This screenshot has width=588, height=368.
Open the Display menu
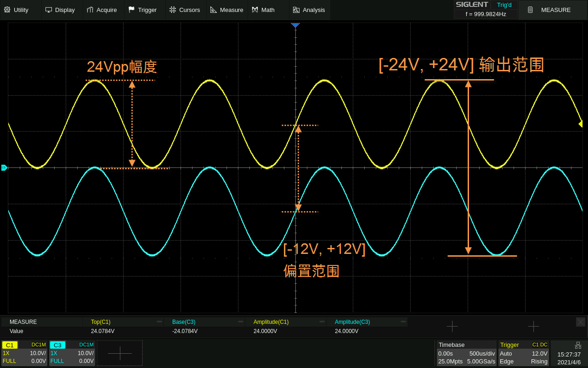click(60, 10)
